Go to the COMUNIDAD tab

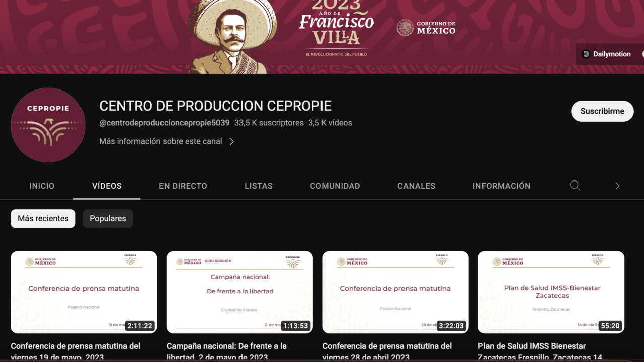pos(335,186)
